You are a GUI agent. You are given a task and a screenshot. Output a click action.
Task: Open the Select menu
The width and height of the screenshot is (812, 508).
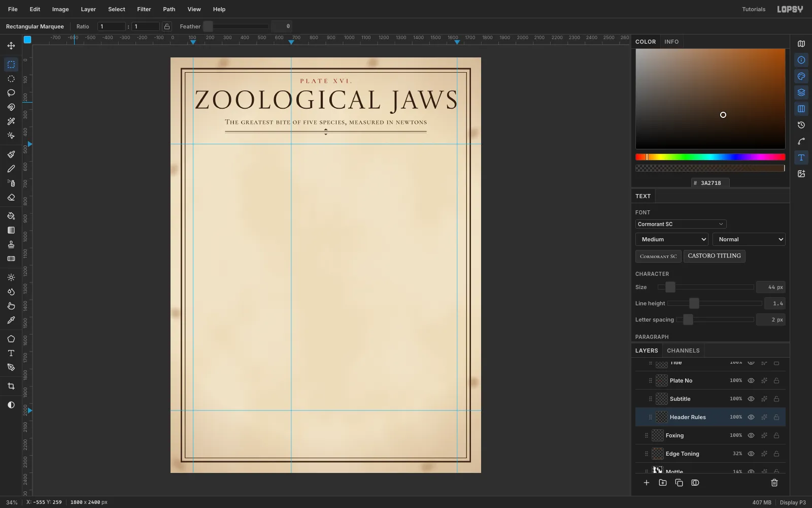coord(117,9)
